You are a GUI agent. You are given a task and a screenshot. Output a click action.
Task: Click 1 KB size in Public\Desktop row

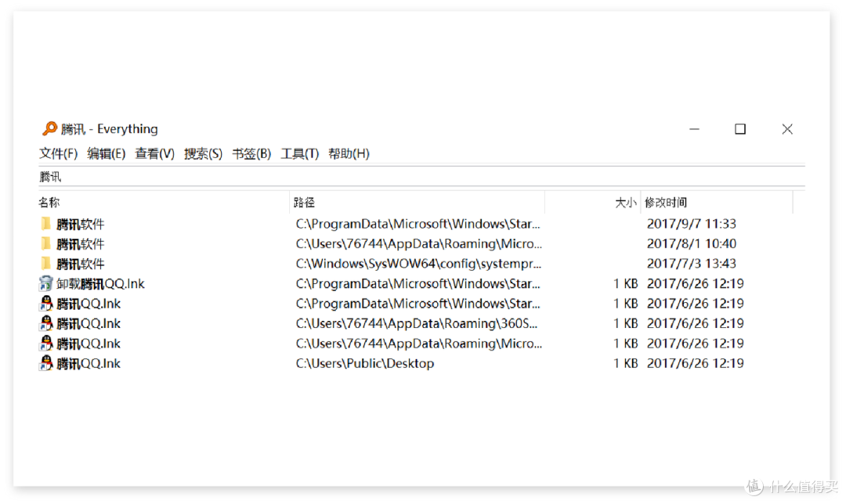(626, 363)
